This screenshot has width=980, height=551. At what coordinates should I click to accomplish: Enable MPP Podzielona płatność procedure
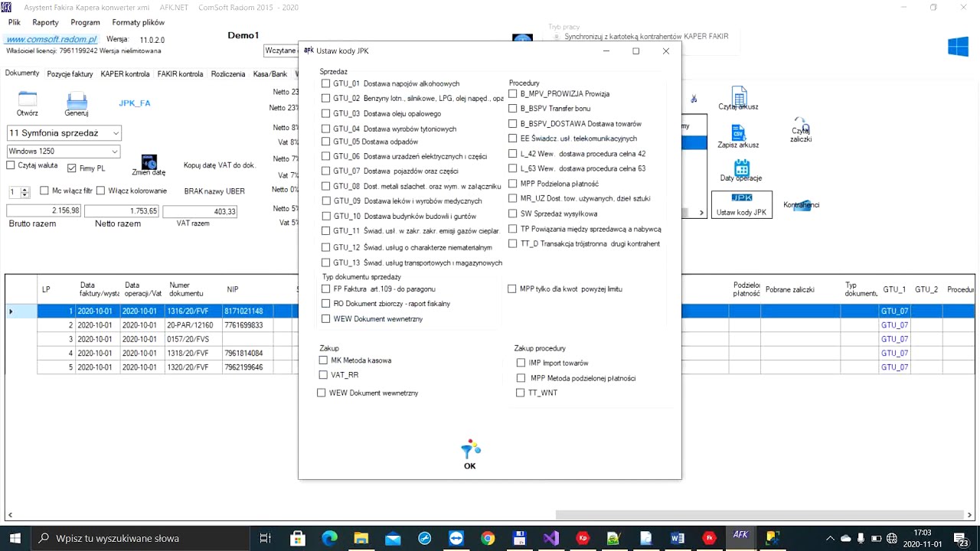click(x=513, y=184)
